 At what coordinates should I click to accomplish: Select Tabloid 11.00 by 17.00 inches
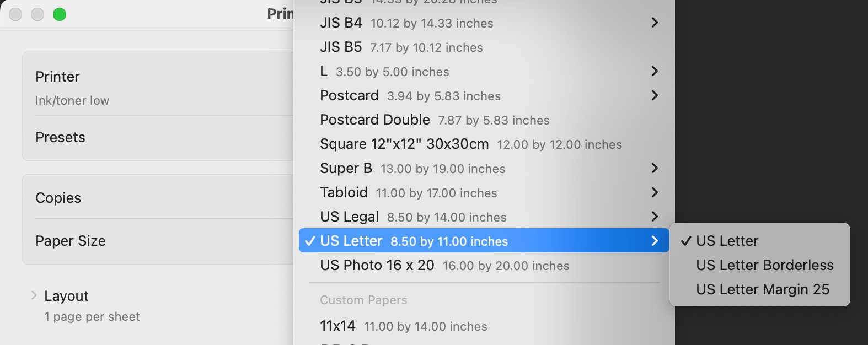408,193
